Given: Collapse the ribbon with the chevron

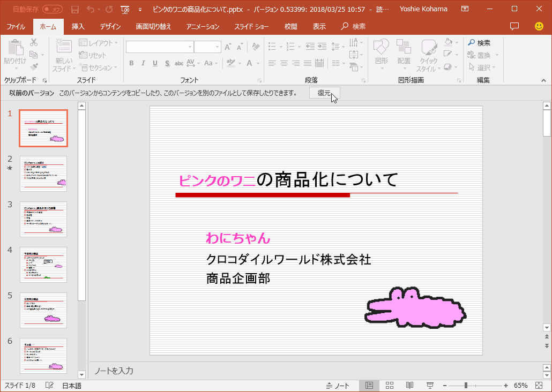Looking at the screenshot, I should [x=544, y=80].
